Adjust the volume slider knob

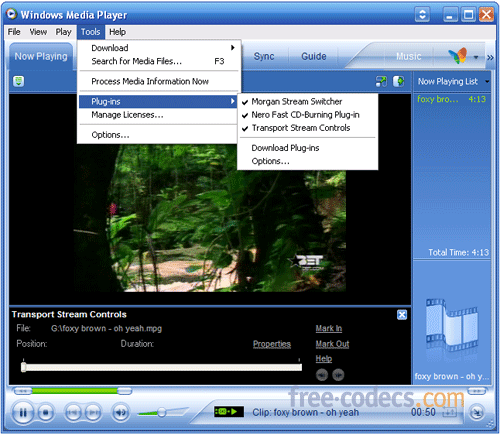(162, 413)
